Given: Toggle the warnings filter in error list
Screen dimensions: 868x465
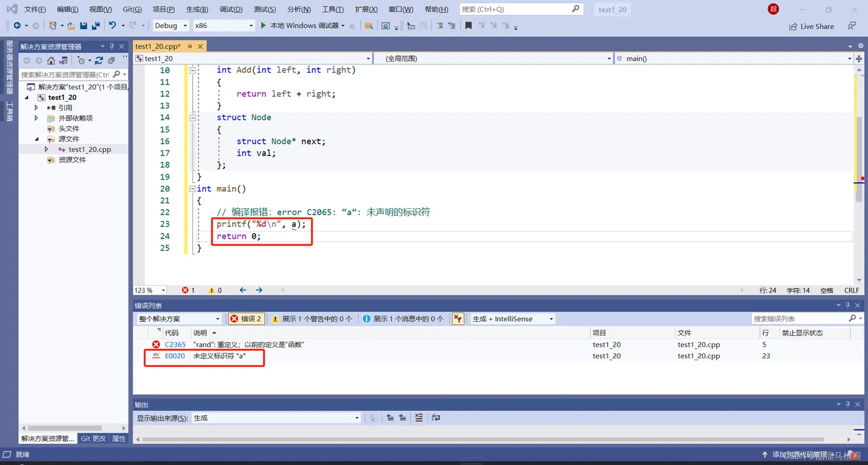Looking at the screenshot, I should pyautogui.click(x=312, y=319).
